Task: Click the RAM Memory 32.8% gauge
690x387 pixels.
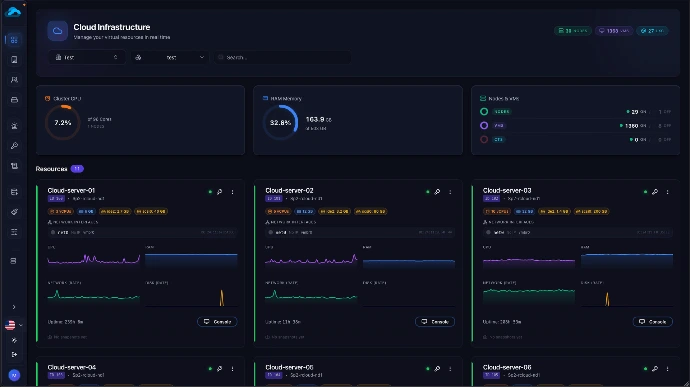Action: tap(280, 122)
